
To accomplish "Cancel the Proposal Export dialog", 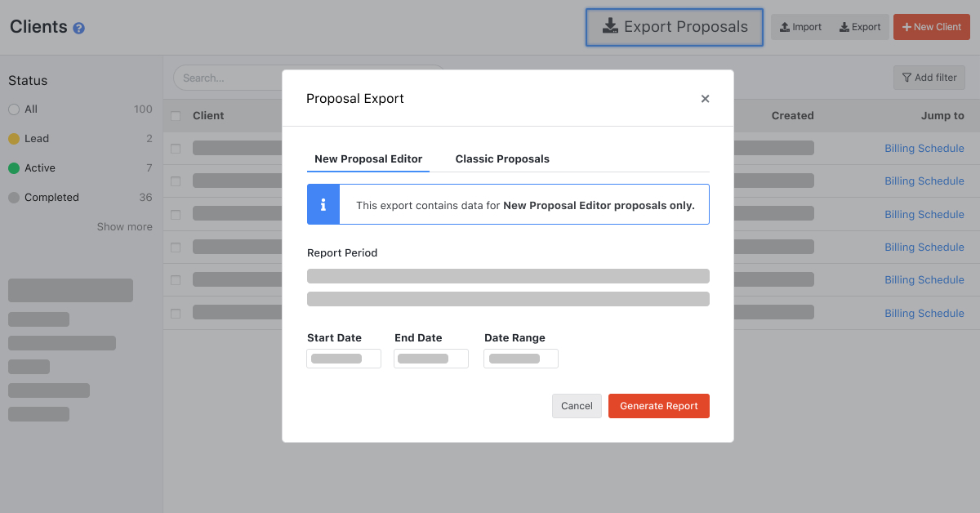I will [577, 406].
